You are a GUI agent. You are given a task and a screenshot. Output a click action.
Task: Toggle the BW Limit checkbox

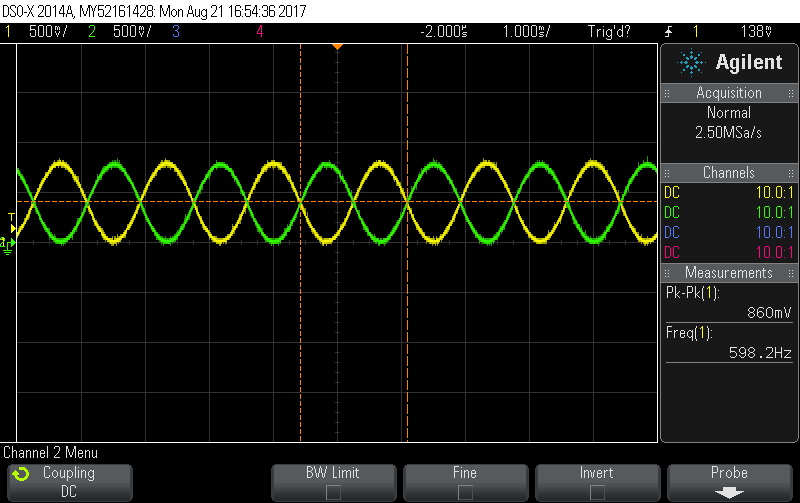[x=333, y=492]
